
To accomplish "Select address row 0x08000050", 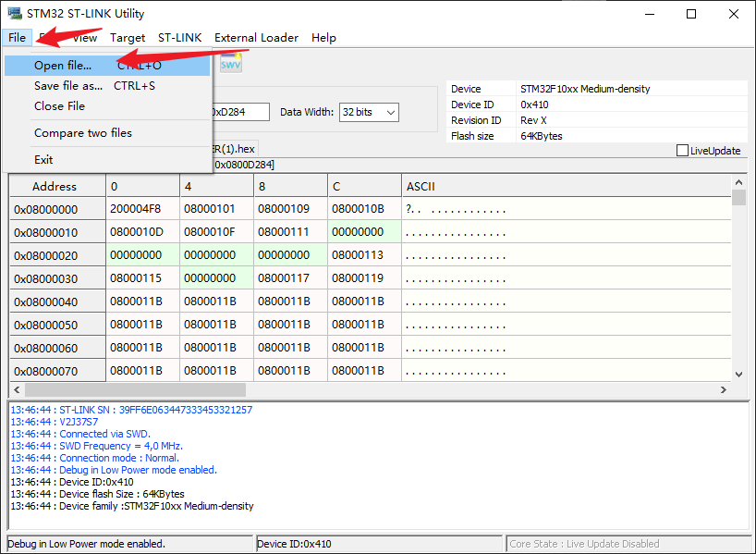I will tap(57, 326).
